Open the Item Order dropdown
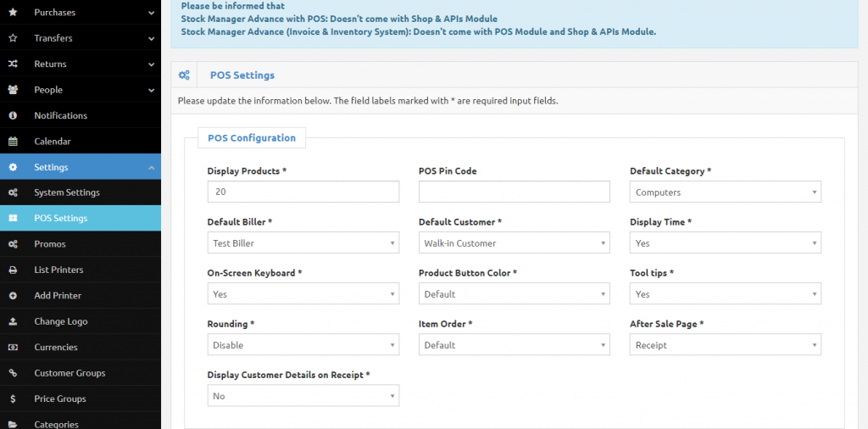This screenshot has height=429, width=868. pyautogui.click(x=515, y=345)
